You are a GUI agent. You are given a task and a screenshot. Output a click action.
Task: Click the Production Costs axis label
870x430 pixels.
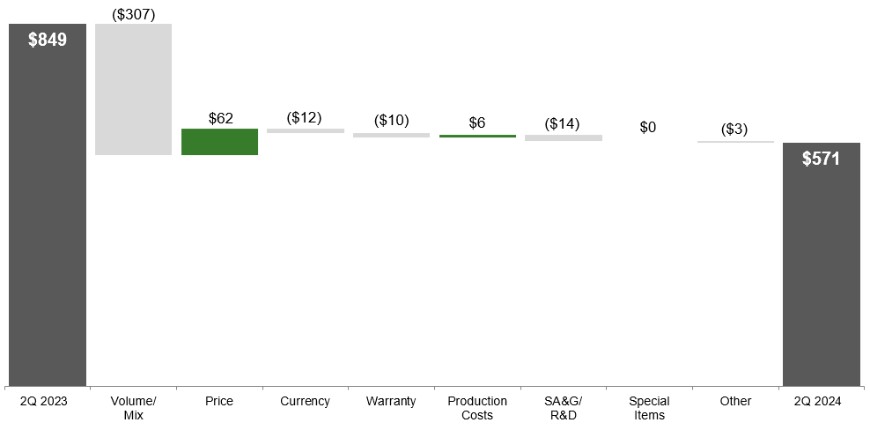(477, 408)
